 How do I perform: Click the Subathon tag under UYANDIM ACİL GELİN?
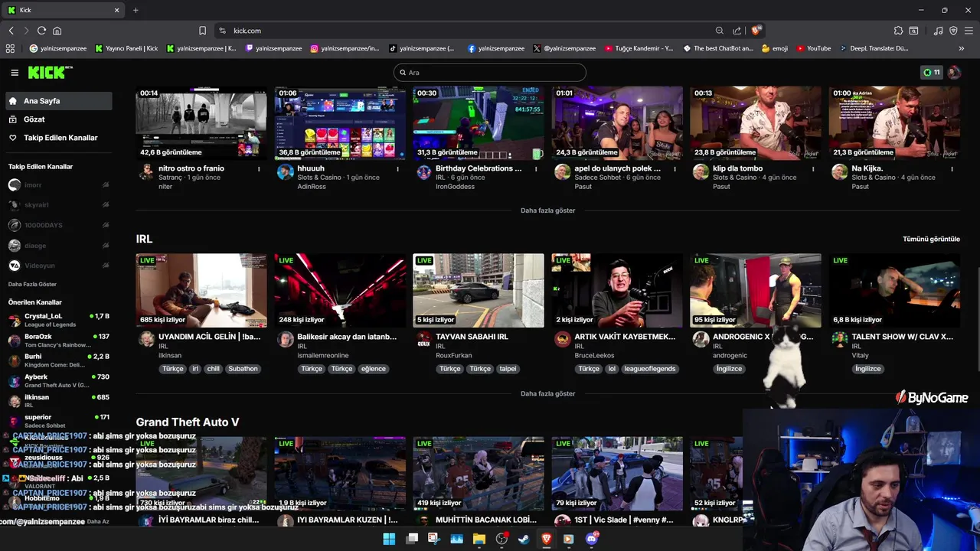pos(243,369)
